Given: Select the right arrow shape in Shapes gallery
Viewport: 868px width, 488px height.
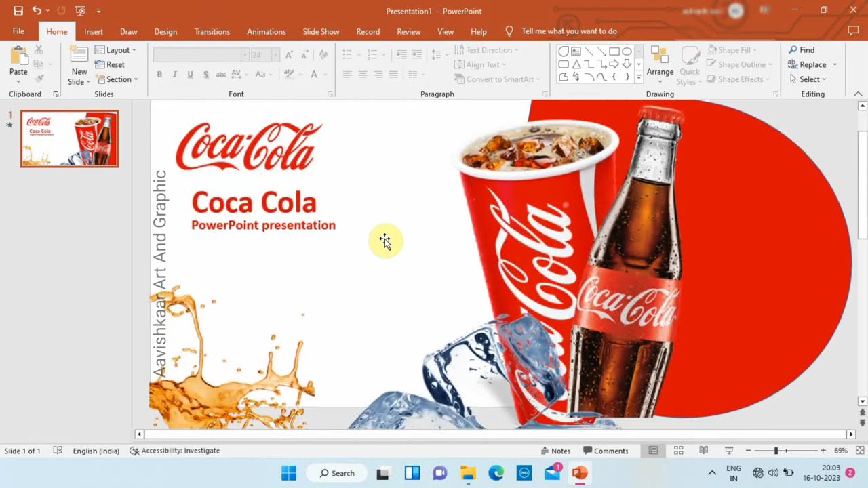Looking at the screenshot, I should tap(614, 64).
